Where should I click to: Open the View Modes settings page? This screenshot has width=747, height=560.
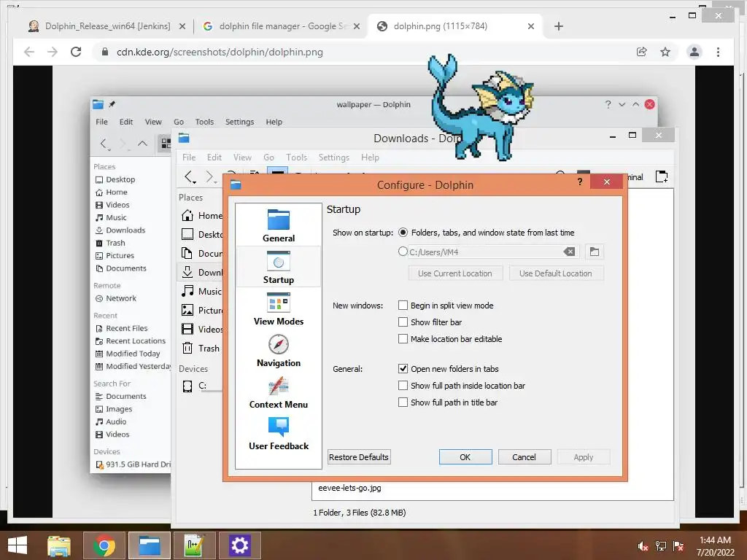(x=278, y=308)
